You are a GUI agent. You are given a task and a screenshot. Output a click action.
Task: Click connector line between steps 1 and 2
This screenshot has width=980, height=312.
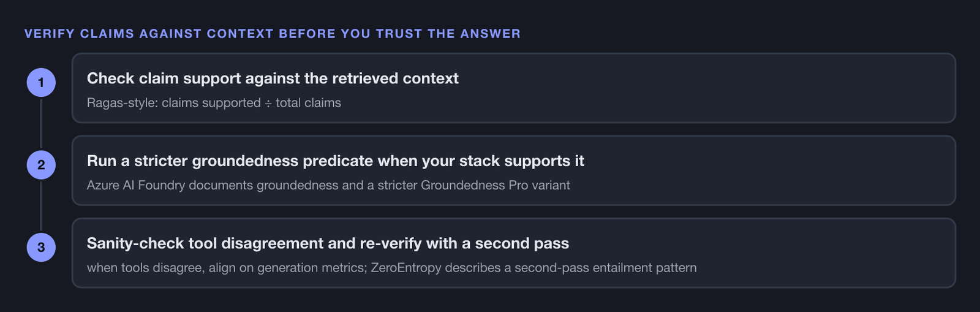pos(41,123)
